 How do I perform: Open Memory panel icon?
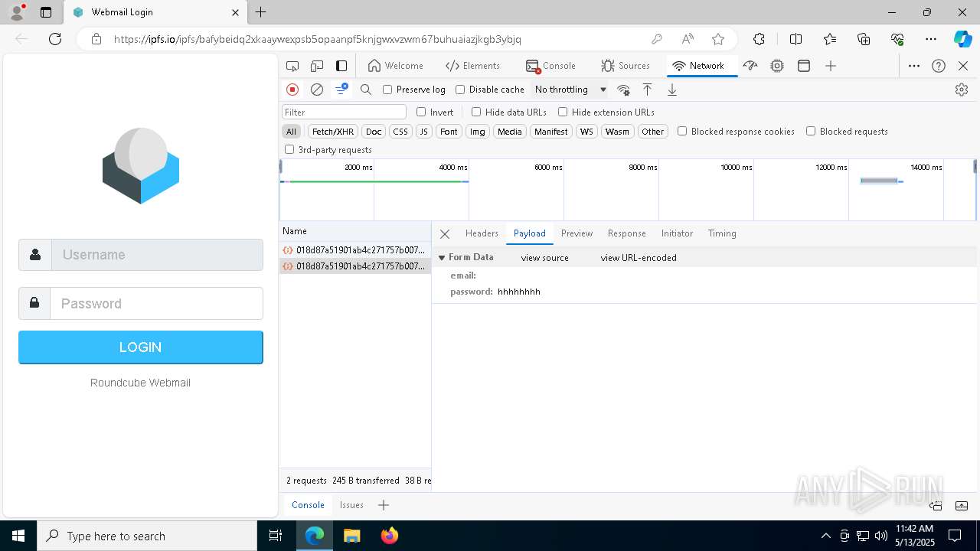pos(777,66)
